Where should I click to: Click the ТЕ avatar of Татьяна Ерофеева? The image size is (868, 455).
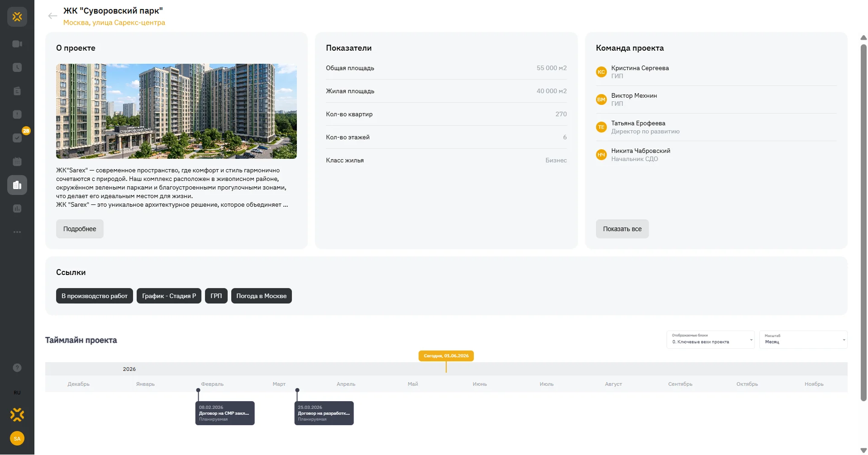point(601,127)
